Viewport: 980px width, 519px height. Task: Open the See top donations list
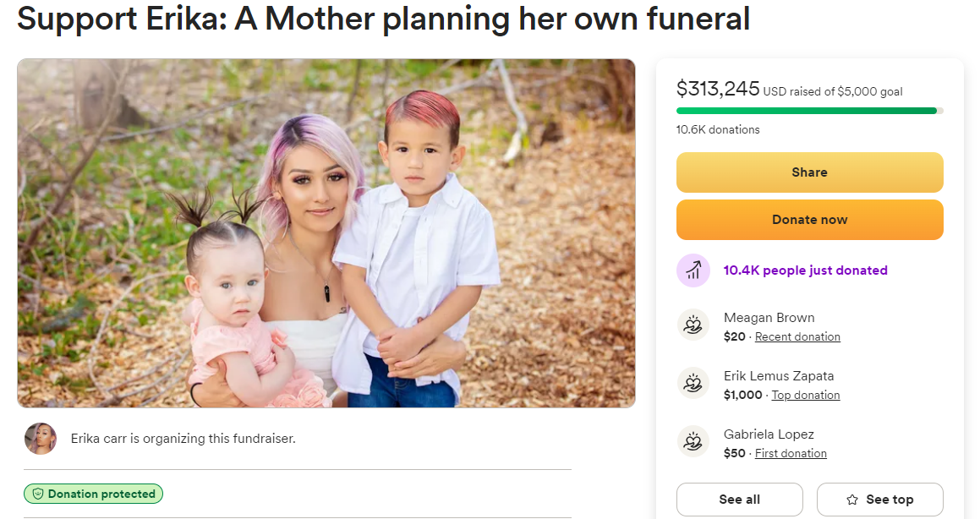(879, 500)
